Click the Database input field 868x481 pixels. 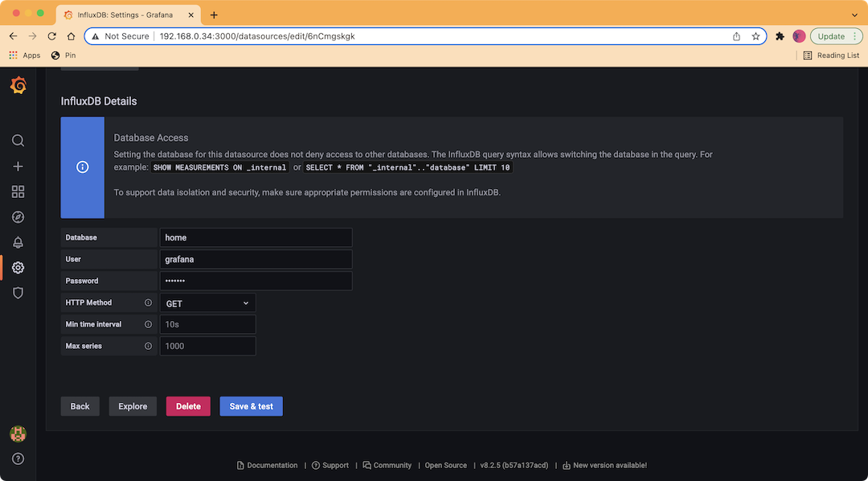pyautogui.click(x=256, y=237)
